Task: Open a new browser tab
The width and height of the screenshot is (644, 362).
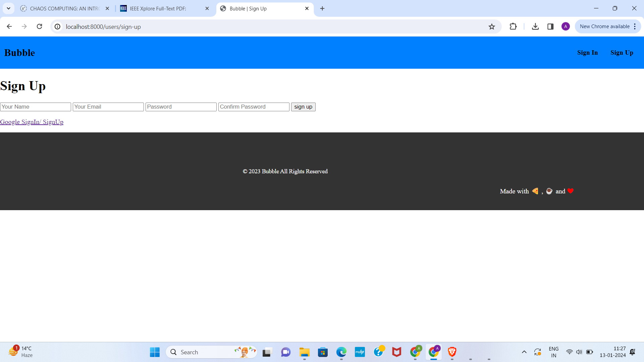Action: pos(322,8)
